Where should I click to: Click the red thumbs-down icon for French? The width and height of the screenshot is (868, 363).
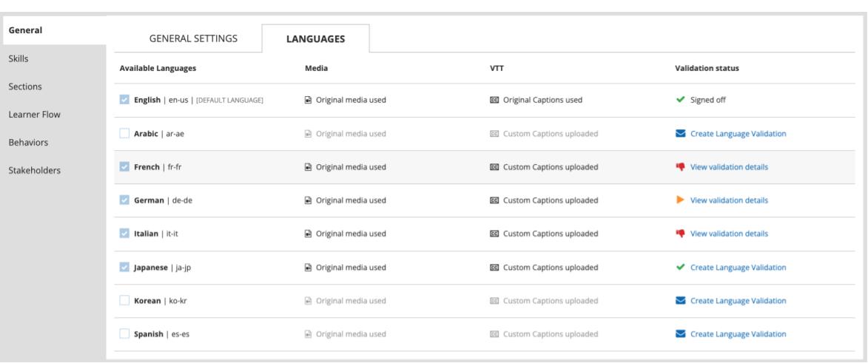coord(680,167)
